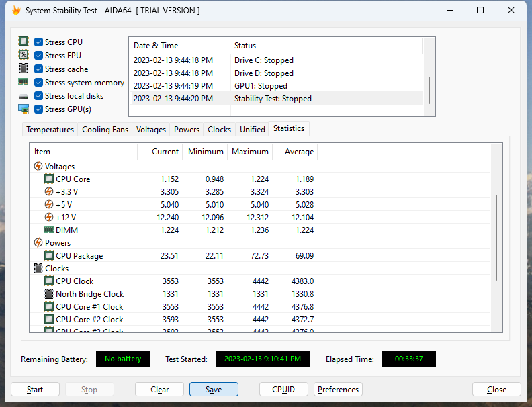Open the Cooling Fans tab
Screen dimensions: 532x407
pyautogui.click(x=105, y=130)
